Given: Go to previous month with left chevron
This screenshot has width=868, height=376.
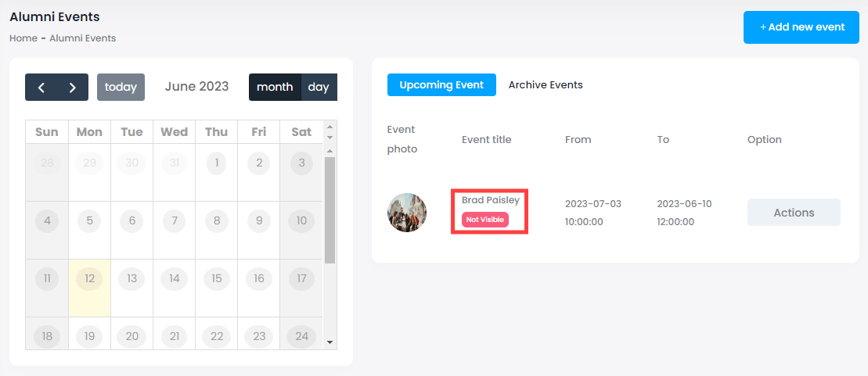Looking at the screenshot, I should [x=41, y=88].
